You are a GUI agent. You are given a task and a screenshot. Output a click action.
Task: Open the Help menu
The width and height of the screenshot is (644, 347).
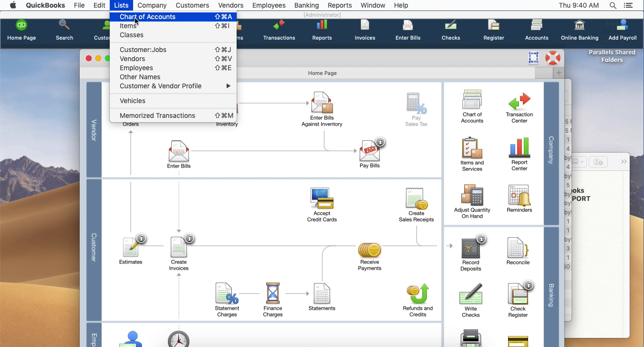tap(401, 5)
